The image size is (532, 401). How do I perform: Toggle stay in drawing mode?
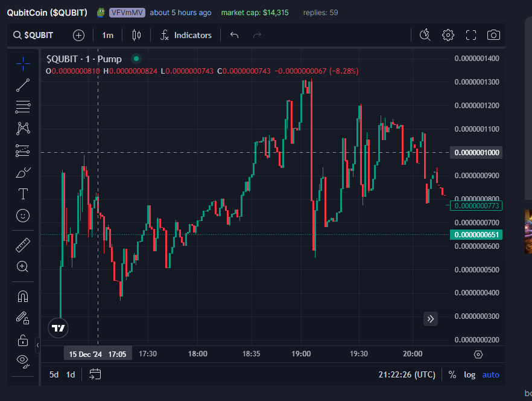[x=23, y=318]
